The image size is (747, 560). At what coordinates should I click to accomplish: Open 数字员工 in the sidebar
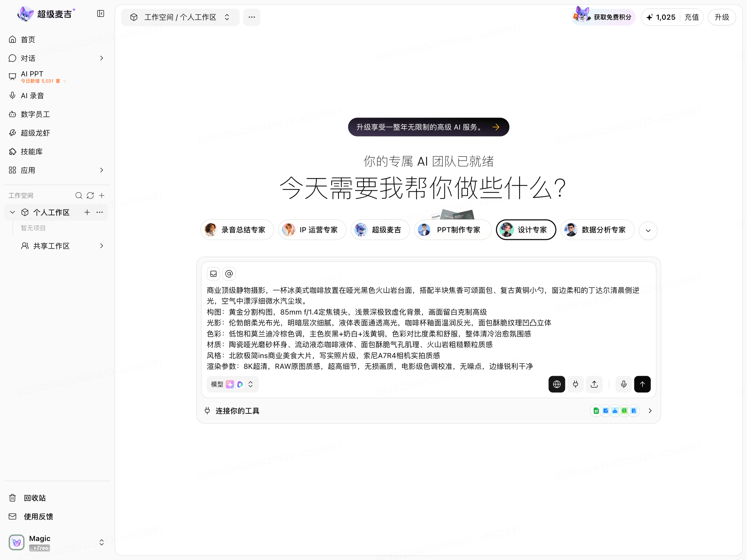pyautogui.click(x=57, y=114)
